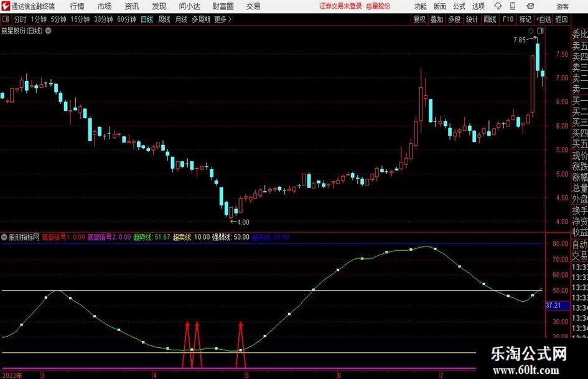This screenshot has width=588, height=379.
Task: Open the 发现 menu
Action: [x=159, y=6]
